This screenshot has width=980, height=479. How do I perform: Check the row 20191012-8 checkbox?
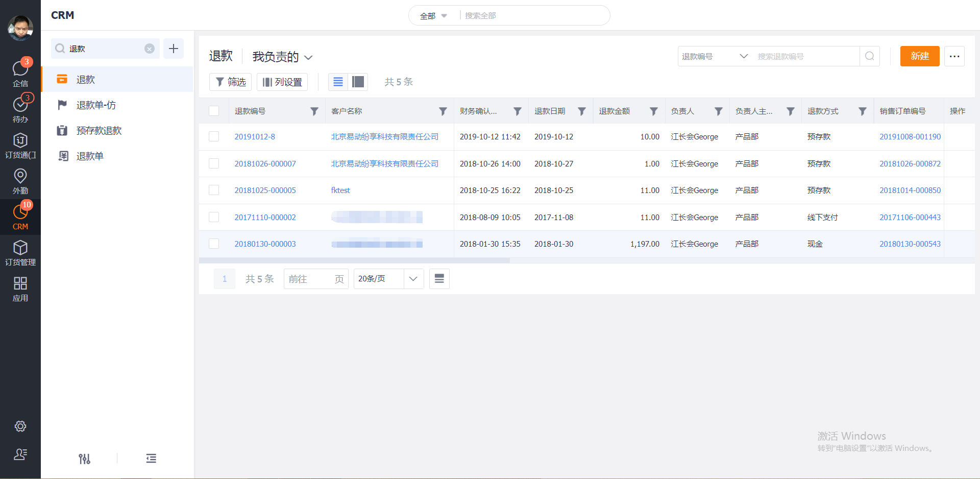[214, 136]
